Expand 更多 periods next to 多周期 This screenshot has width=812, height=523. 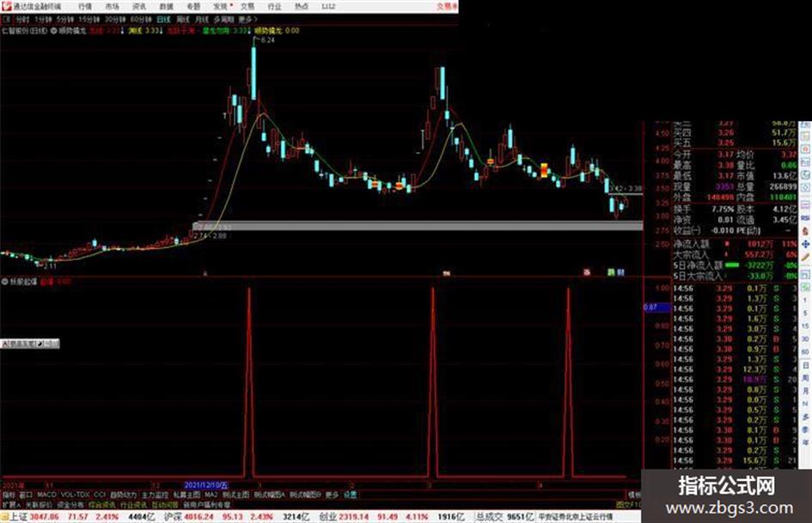[x=247, y=20]
